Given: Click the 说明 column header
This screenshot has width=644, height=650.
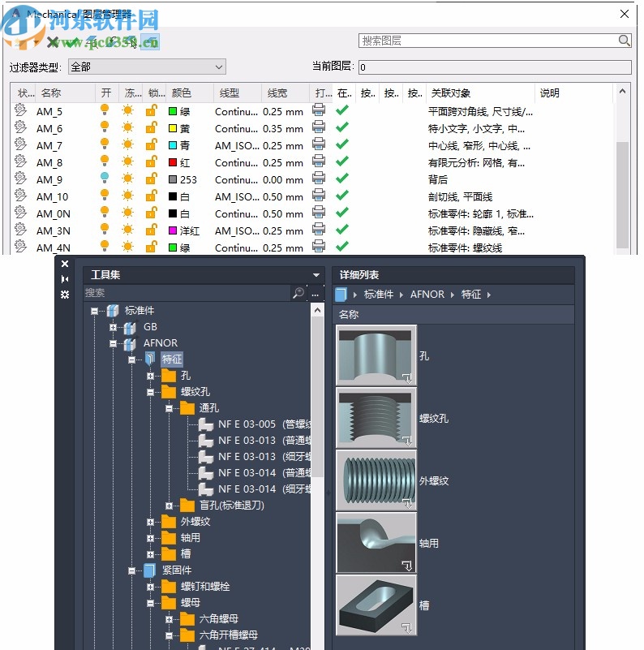Looking at the screenshot, I should [573, 93].
